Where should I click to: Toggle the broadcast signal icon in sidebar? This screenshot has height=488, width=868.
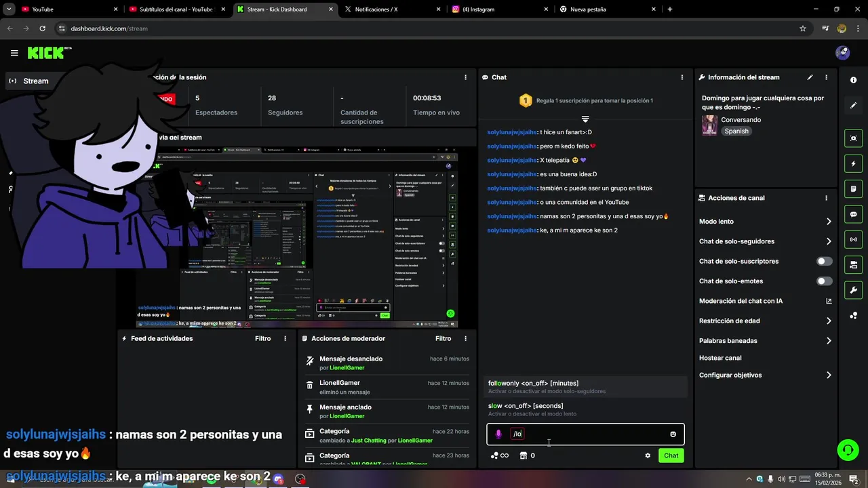(853, 239)
